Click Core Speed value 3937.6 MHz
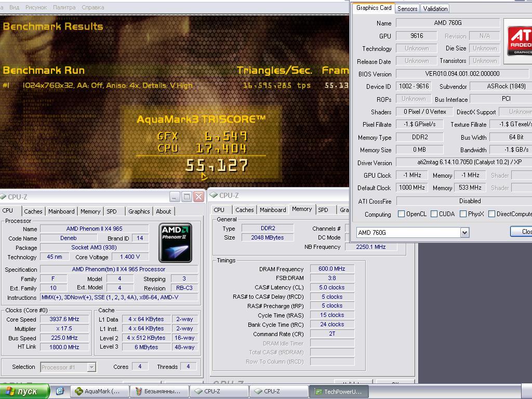 [64, 320]
